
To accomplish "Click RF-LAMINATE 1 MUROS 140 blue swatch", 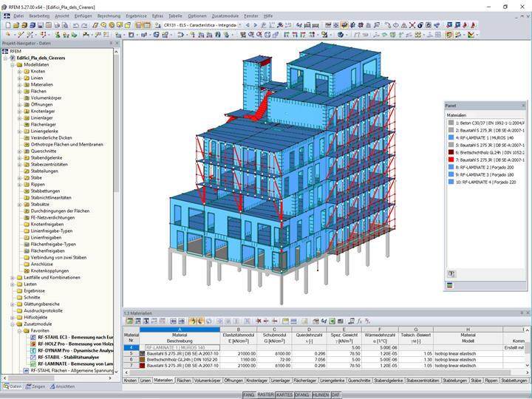I will coord(451,137).
